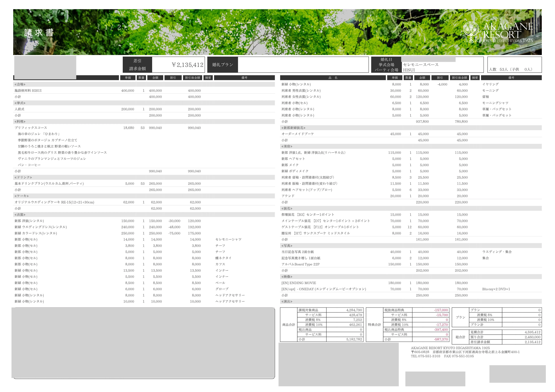This screenshot has height=392, width=555.
Task: Click the 婚礼プラン label
Action: coord(223,65)
